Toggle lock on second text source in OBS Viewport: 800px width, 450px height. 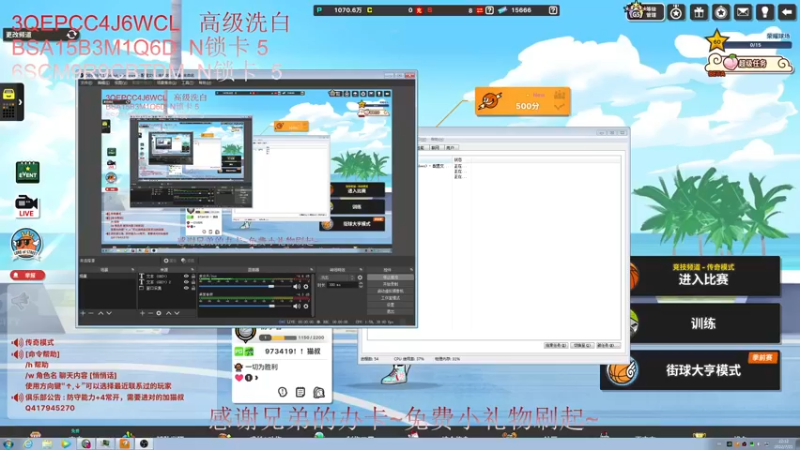point(193,282)
